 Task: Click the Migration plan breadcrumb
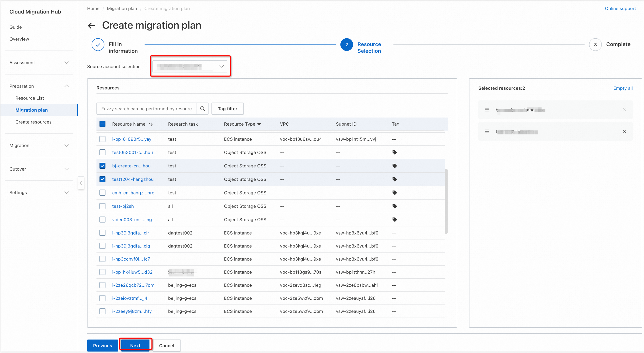point(122,9)
